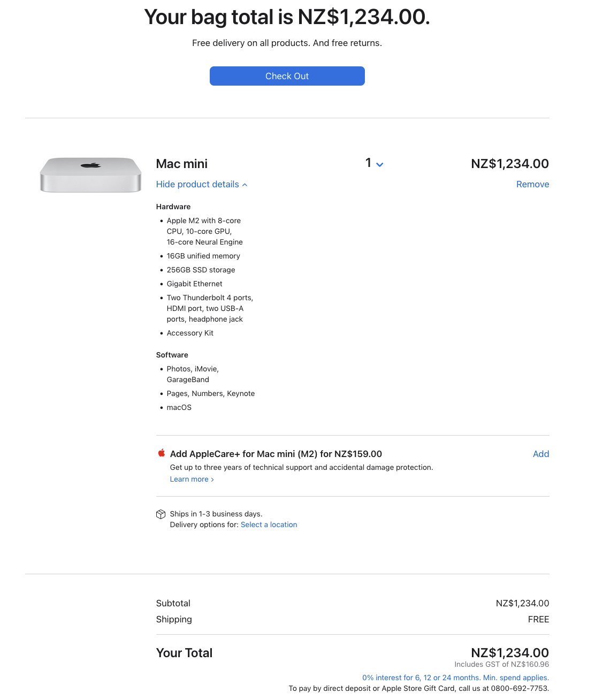Click the Check Out button

pos(287,76)
